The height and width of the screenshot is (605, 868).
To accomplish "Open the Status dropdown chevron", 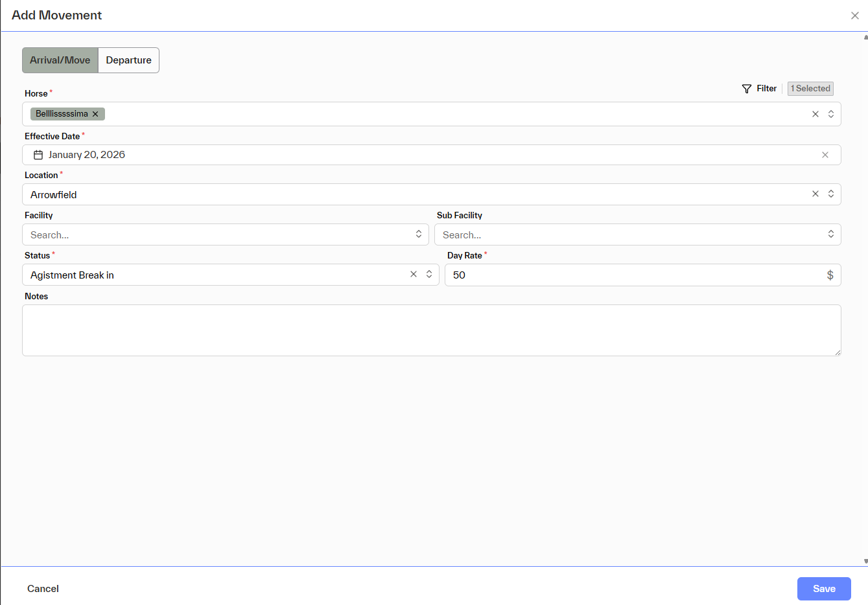I will (429, 275).
